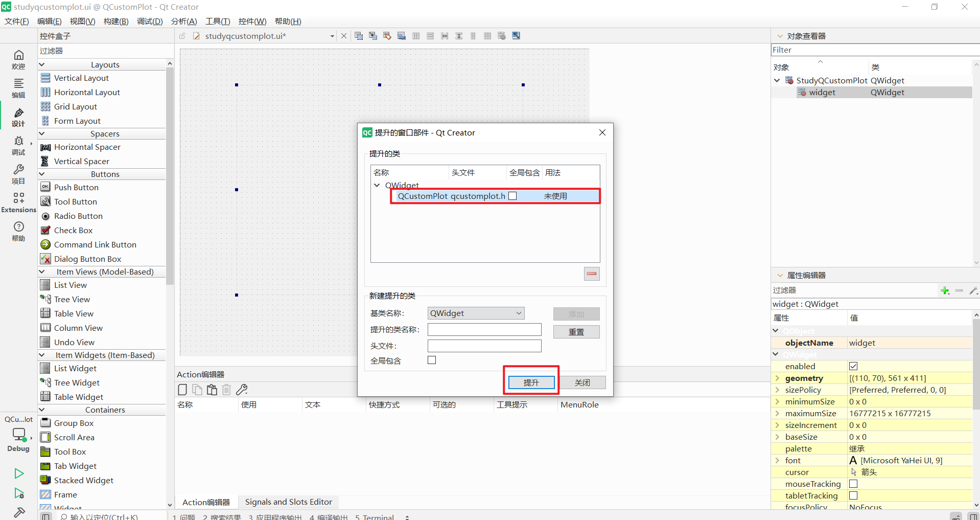The height and width of the screenshot is (520, 980).
Task: Collapse the Buttons category in widget box
Action: [x=42, y=174]
